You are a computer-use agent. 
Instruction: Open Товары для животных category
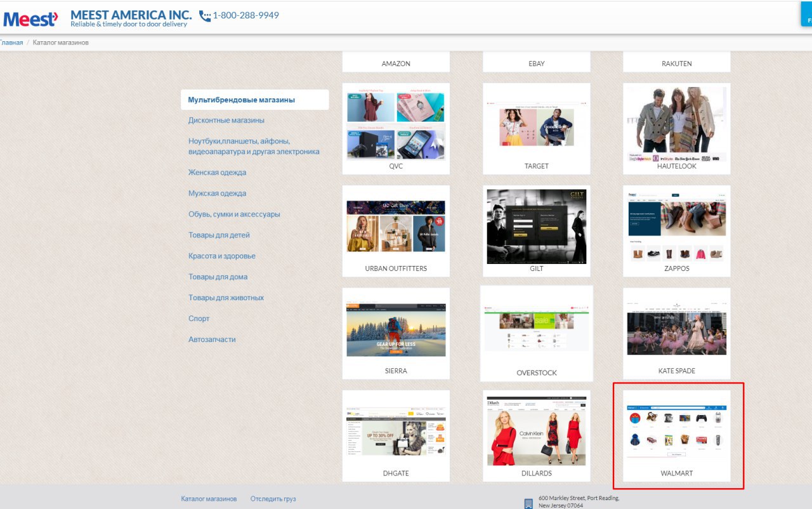[x=226, y=298]
